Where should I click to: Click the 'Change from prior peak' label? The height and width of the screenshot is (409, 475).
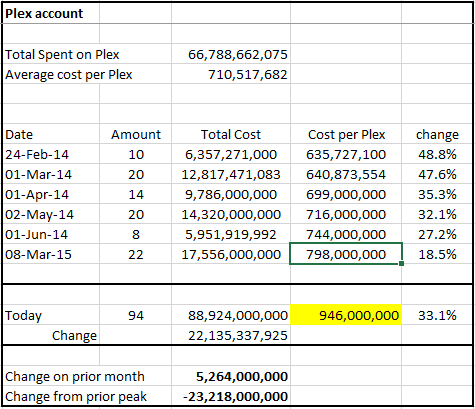click(76, 396)
